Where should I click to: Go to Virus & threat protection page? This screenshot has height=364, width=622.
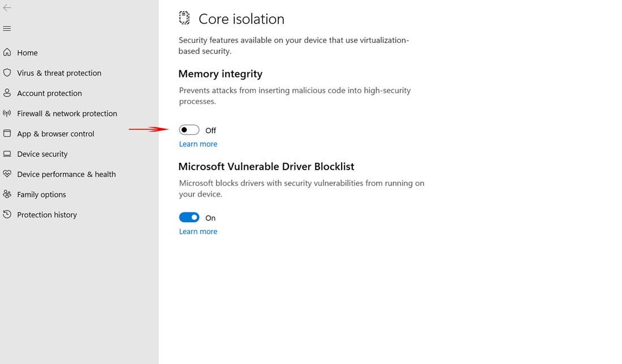59,73
